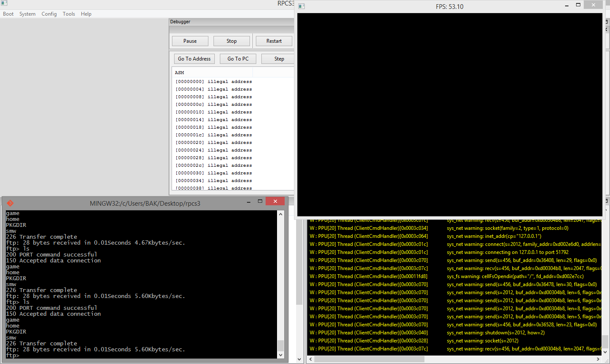Select the [00000010] illegal address row
The image size is (610, 364).
(213, 112)
